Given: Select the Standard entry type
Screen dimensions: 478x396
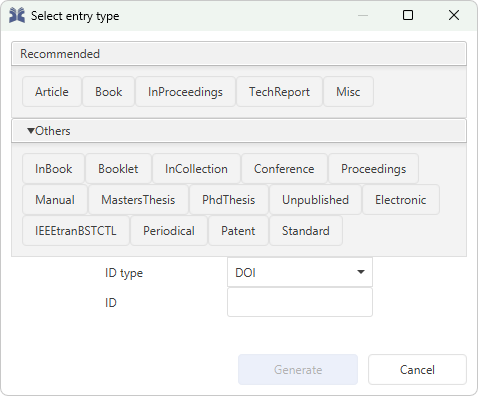Looking at the screenshot, I should 306,231.
